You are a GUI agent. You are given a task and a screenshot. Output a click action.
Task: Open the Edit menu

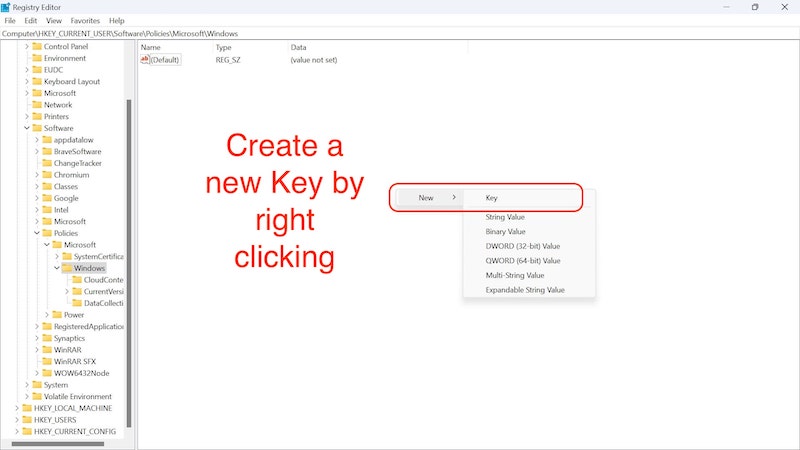pos(31,21)
